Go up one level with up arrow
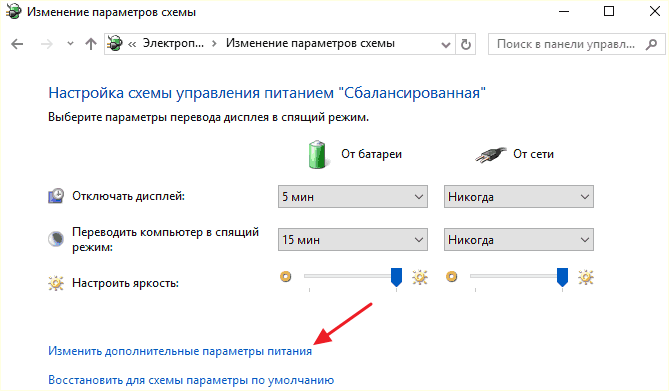 pyautogui.click(x=90, y=44)
